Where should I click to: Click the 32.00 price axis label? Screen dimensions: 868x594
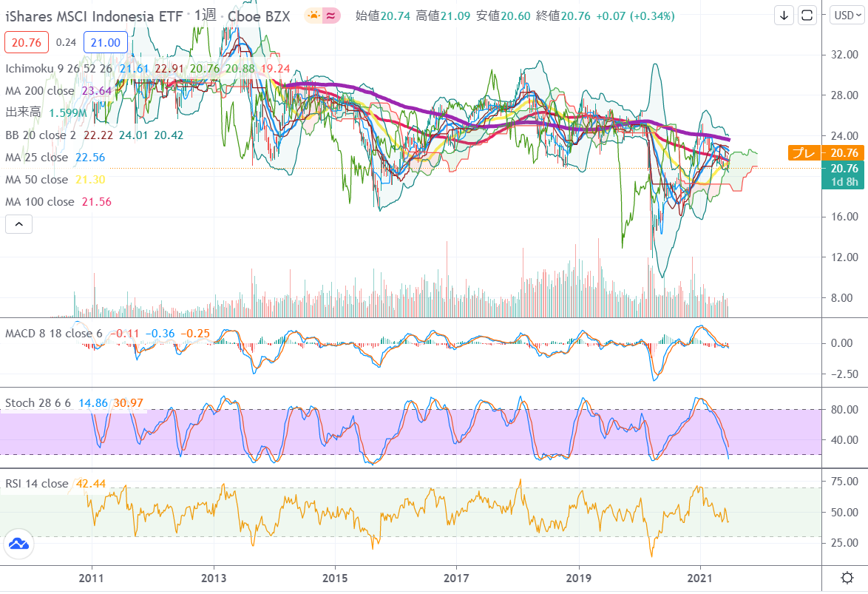pos(845,55)
